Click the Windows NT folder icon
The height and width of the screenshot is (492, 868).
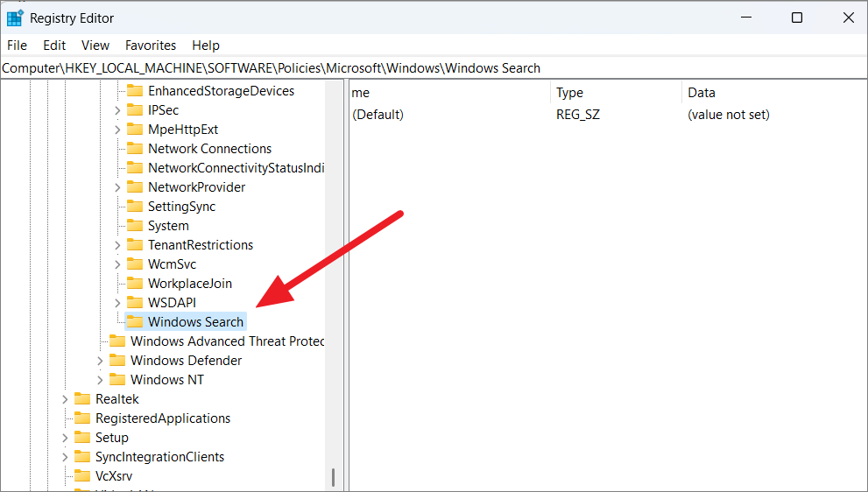point(116,380)
